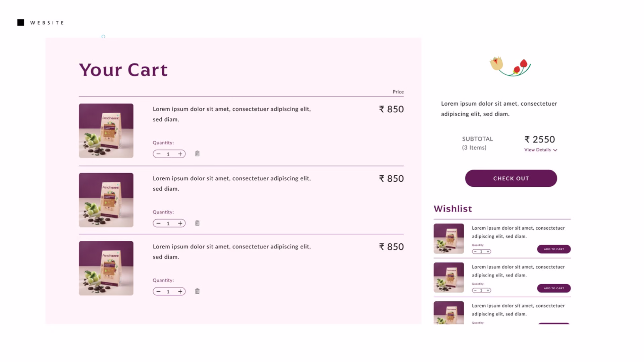Expand View Details under subtotal
Screen dimensions: 644x362
pyautogui.click(x=540, y=150)
